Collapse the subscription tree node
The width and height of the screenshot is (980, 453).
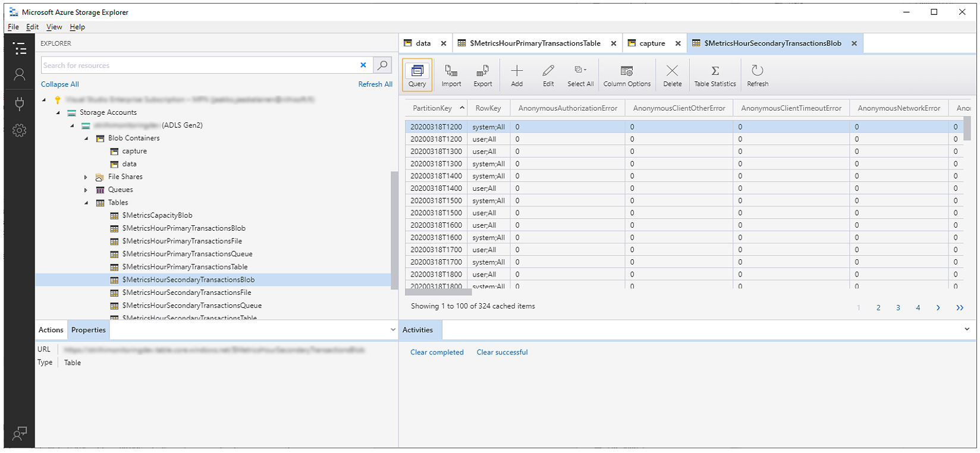tap(44, 100)
